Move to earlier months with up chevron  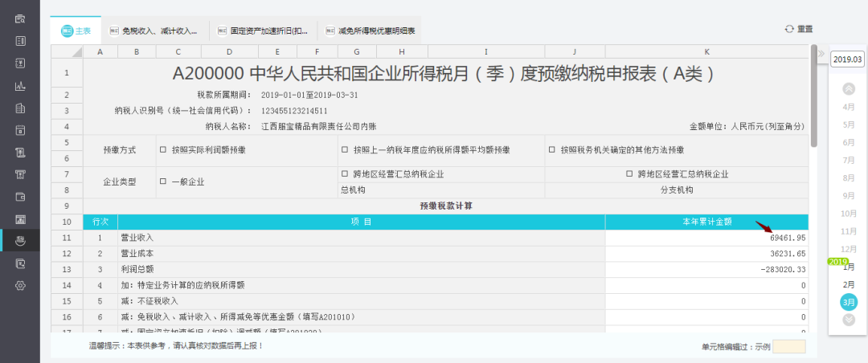click(848, 88)
